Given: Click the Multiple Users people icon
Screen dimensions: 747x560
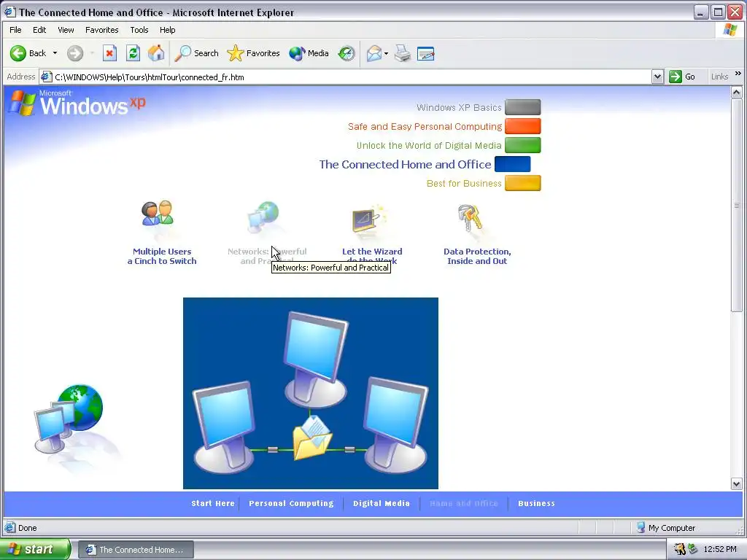Looking at the screenshot, I should pyautogui.click(x=158, y=214).
